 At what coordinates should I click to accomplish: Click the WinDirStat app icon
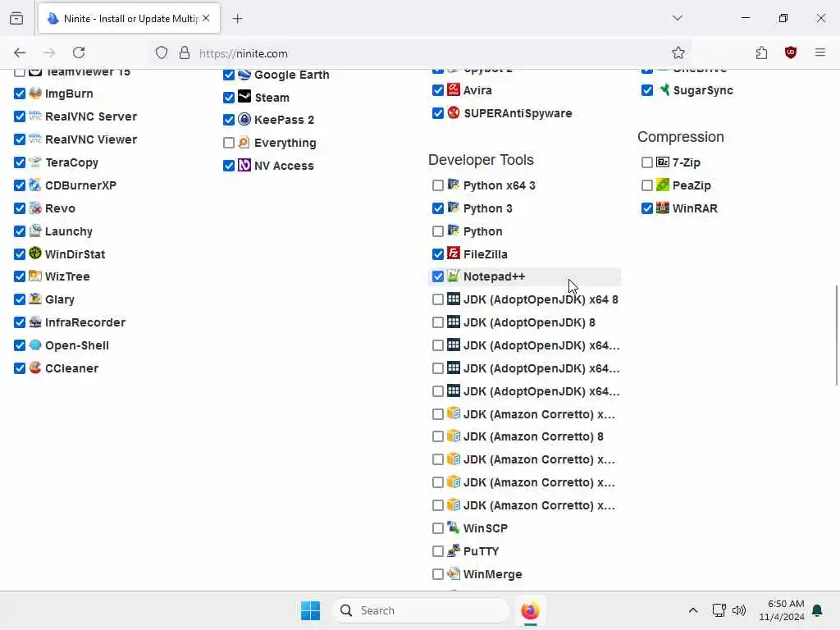[35, 253]
